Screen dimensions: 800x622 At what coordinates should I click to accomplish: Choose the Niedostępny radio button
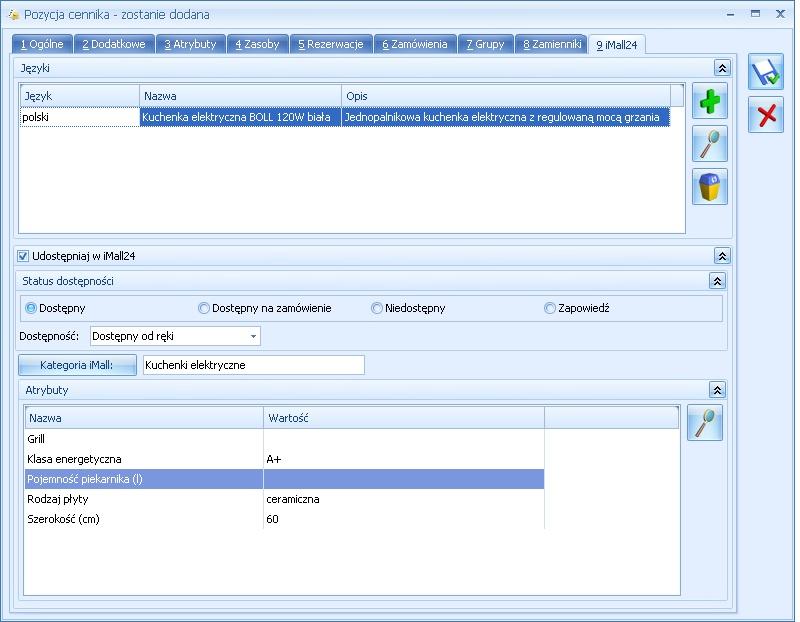click(x=377, y=308)
